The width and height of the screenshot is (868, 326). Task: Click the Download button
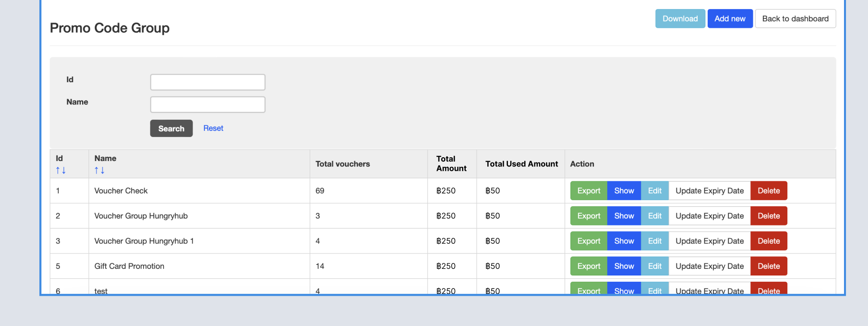click(x=680, y=19)
